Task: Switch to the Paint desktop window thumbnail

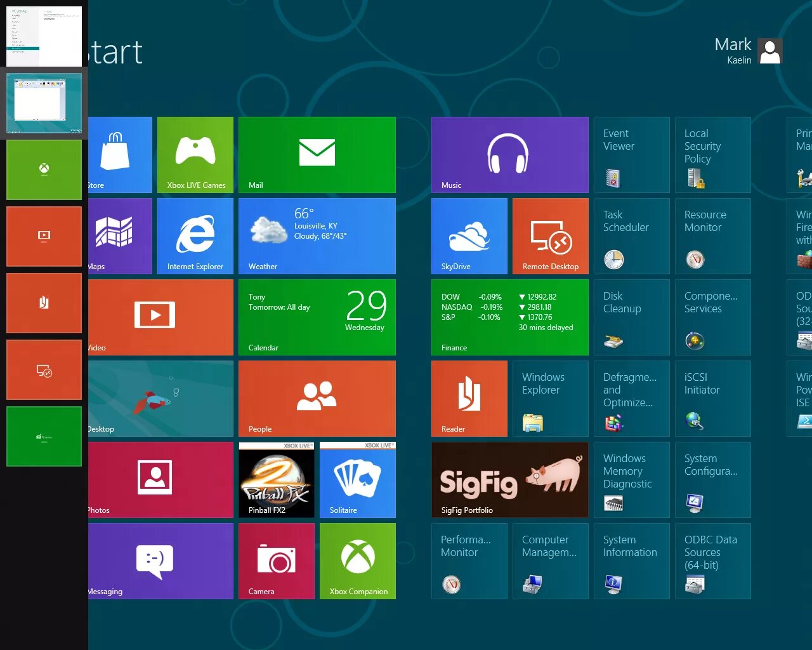Action: click(x=44, y=103)
